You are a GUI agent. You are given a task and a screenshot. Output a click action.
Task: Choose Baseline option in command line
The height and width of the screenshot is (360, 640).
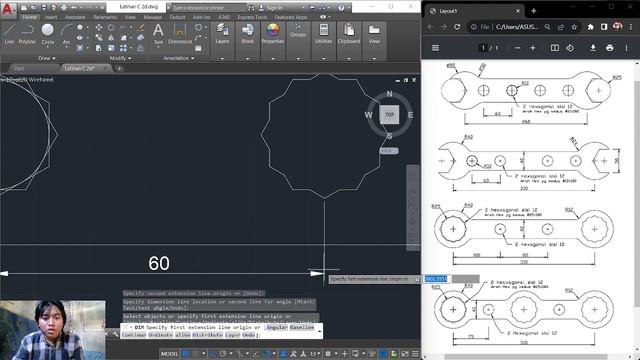tap(302, 327)
